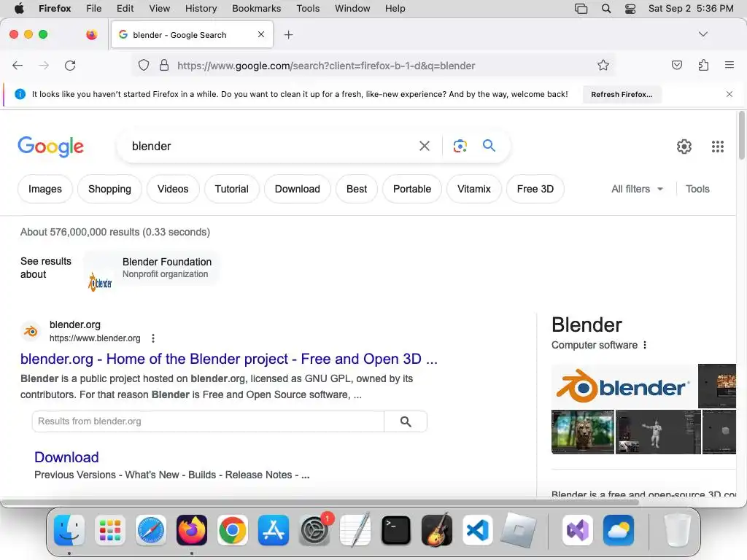This screenshot has width=747, height=560.
Task: Open Launchpad from the Dock
Action: [110, 530]
